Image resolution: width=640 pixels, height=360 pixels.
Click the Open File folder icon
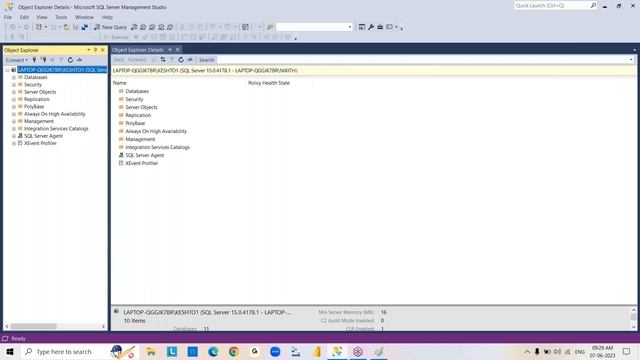pos(67,27)
